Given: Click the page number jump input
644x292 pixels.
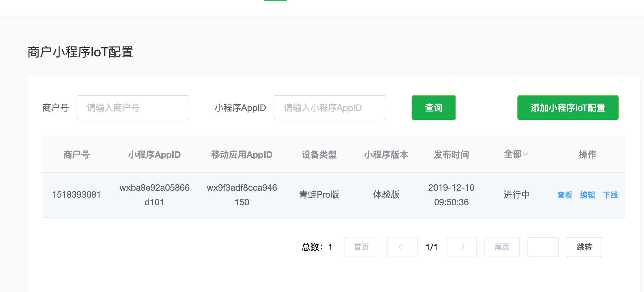Looking at the screenshot, I should click(x=543, y=247).
